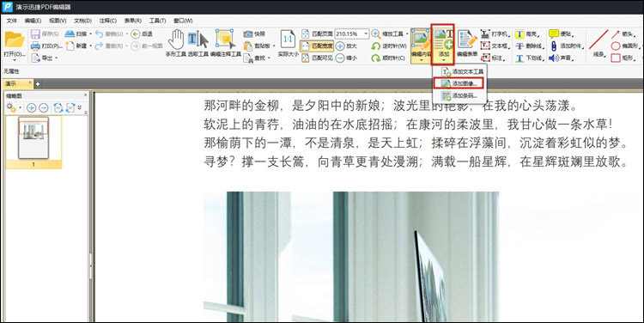644x323 pixels.
Task: Click the Edit Comments tool icon
Action: tap(225, 43)
